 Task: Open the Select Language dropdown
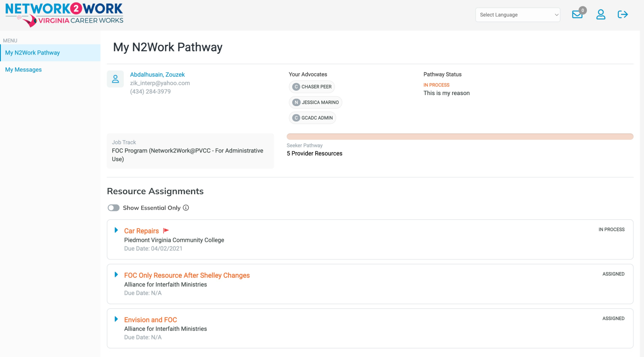[517, 15]
